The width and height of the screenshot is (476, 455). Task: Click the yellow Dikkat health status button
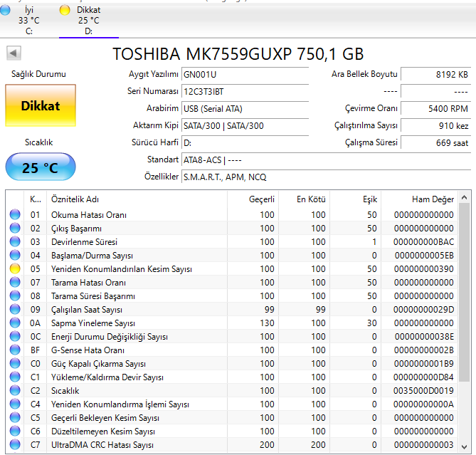pyautogui.click(x=41, y=106)
